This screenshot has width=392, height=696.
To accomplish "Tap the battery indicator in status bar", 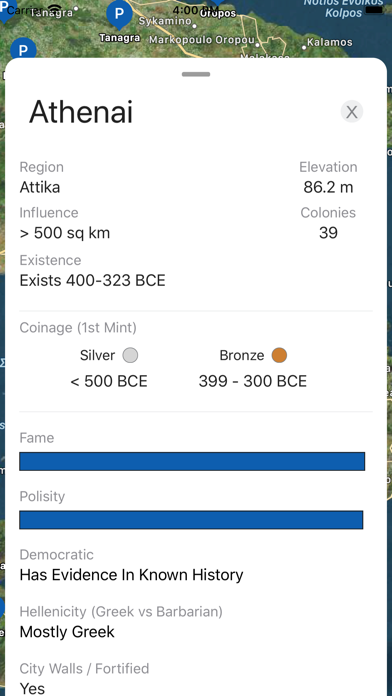I will point(374,9).
